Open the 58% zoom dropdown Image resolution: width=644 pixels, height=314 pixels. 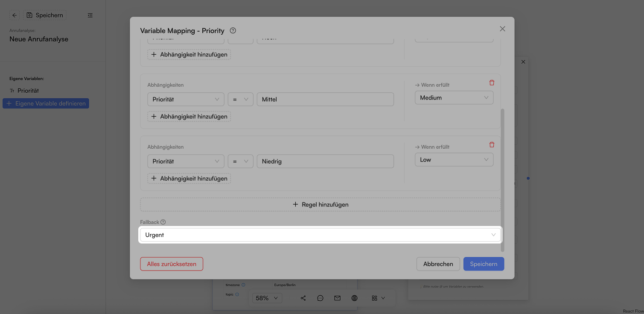click(x=267, y=298)
